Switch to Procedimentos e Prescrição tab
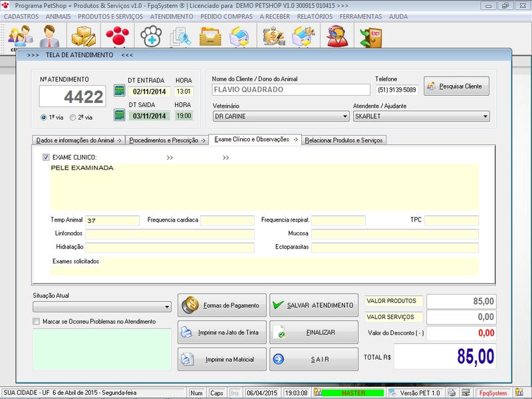The width and height of the screenshot is (532, 399). click(166, 140)
